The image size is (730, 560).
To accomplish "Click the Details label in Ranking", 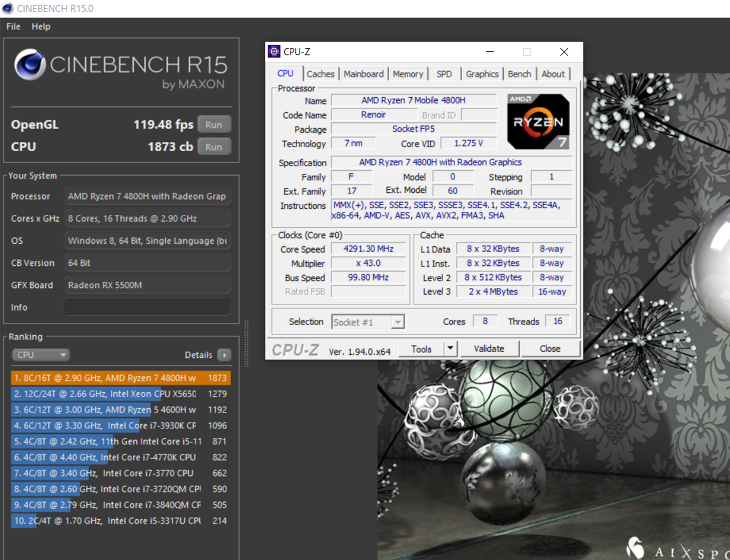I will (198, 355).
